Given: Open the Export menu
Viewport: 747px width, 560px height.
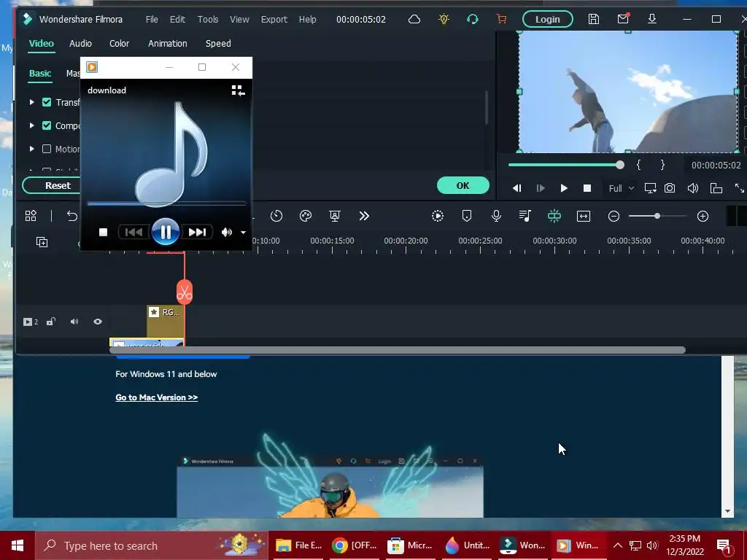Looking at the screenshot, I should (x=274, y=19).
